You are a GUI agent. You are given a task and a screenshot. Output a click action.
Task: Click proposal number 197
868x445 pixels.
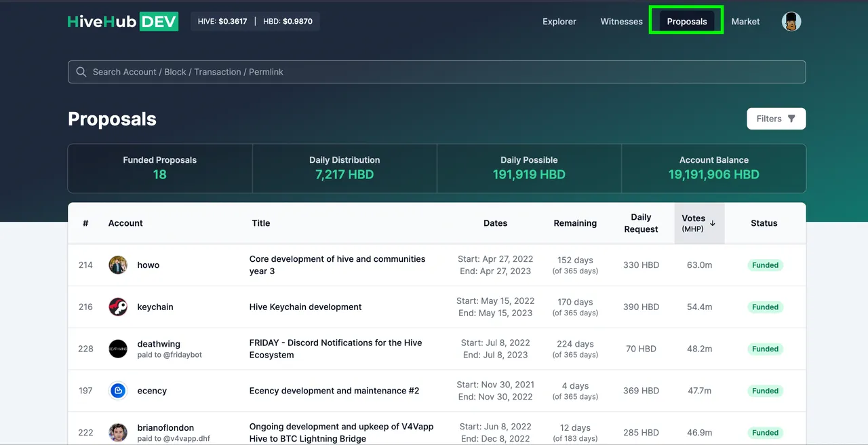[x=85, y=391]
